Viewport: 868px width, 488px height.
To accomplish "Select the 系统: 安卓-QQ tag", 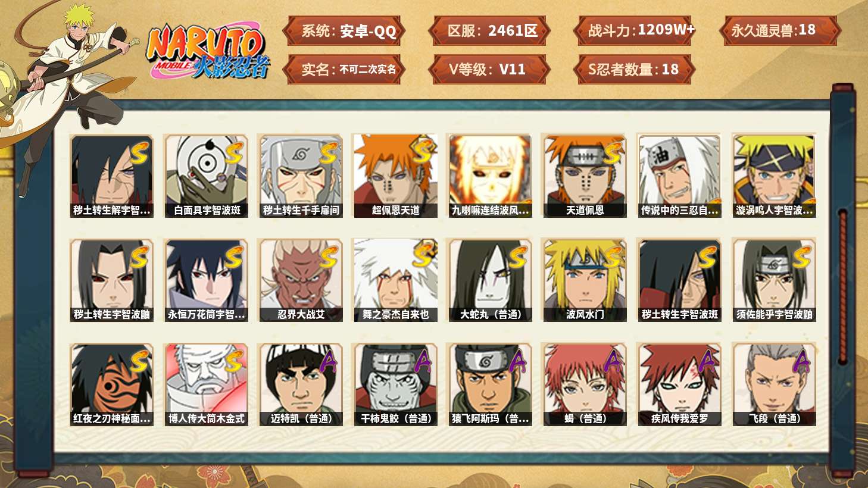I will click(344, 30).
